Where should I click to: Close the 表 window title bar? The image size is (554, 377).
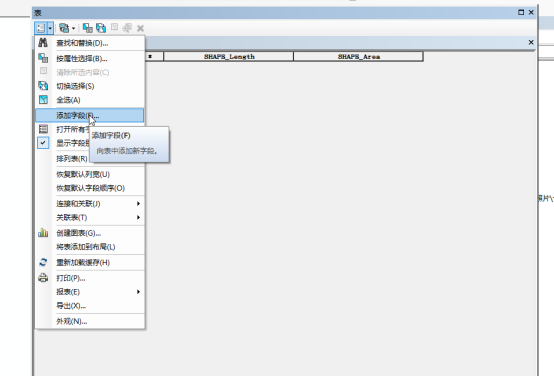[x=531, y=12]
